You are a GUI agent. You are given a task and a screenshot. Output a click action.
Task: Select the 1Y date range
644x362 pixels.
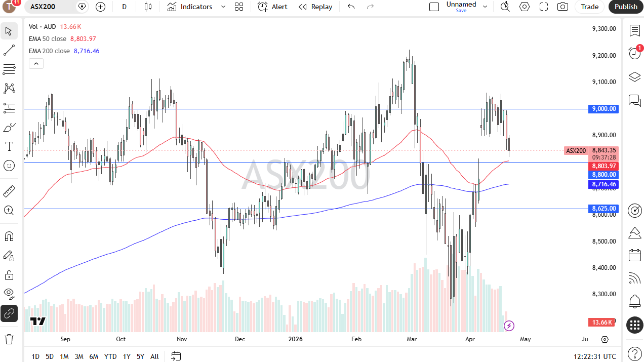pos(127,356)
